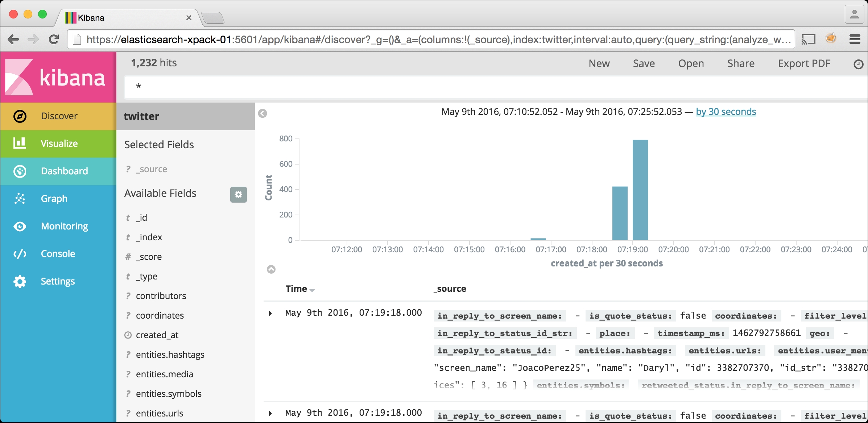Click the _source selected field
868x423 pixels.
click(x=151, y=169)
